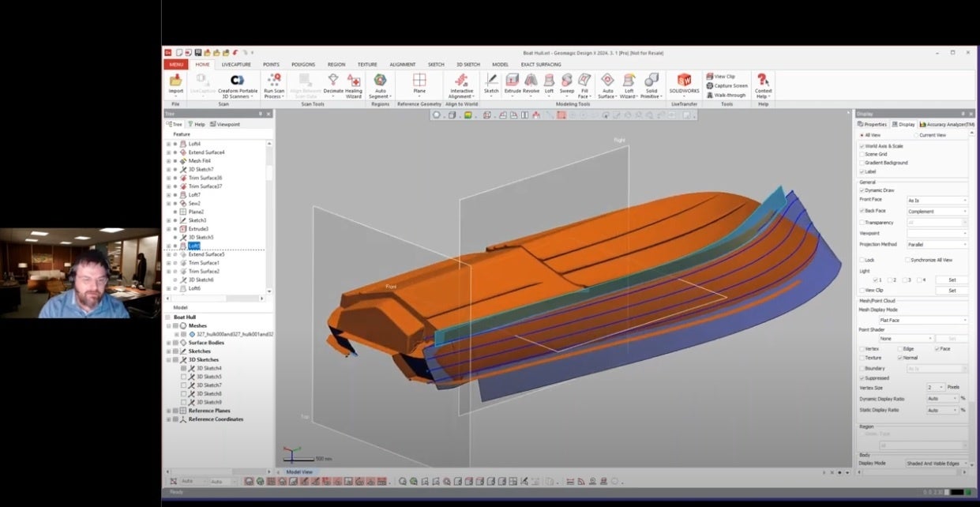Screen dimensions: 980x507
Task: Select Trim Surface36 in the feature tree
Action: [x=205, y=178]
